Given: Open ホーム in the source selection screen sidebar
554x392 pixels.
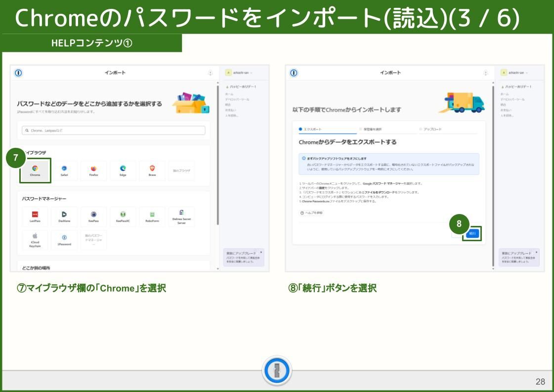Looking at the screenshot, I should pyautogui.click(x=229, y=94).
